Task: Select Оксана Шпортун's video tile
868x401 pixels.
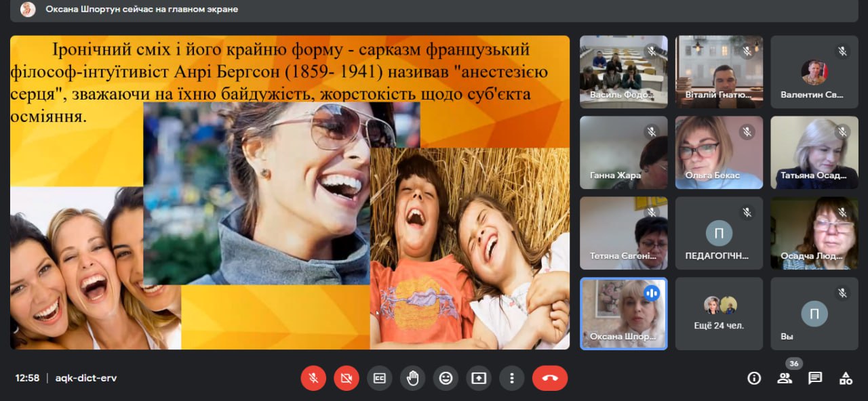Action: pyautogui.click(x=623, y=313)
